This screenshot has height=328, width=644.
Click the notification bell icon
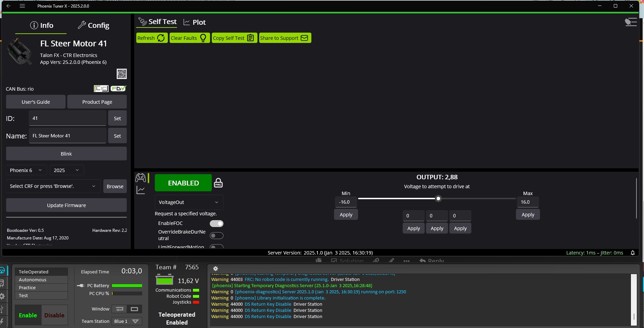tap(633, 253)
